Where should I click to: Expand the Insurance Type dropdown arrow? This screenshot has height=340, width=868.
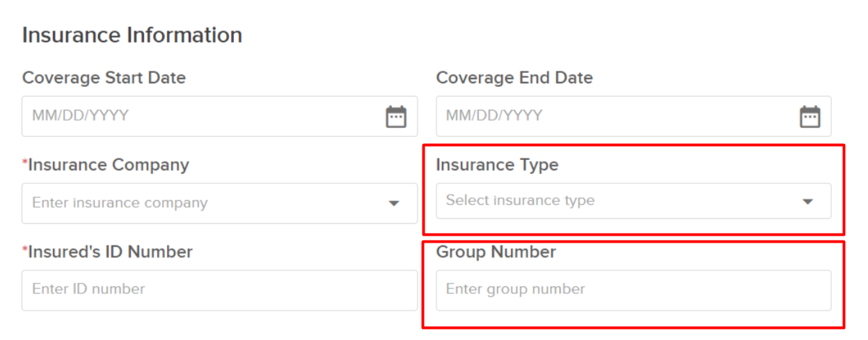[x=807, y=202]
